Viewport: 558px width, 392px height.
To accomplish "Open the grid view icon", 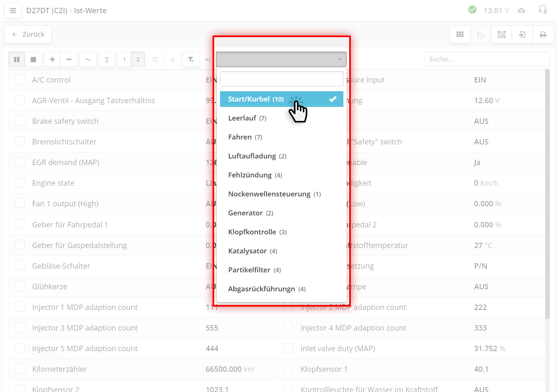I will [x=460, y=35].
